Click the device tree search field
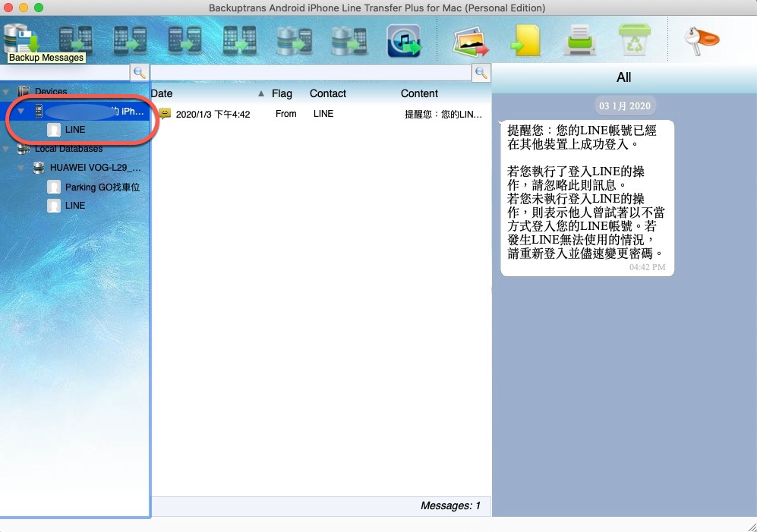This screenshot has height=532, width=757. click(x=65, y=72)
